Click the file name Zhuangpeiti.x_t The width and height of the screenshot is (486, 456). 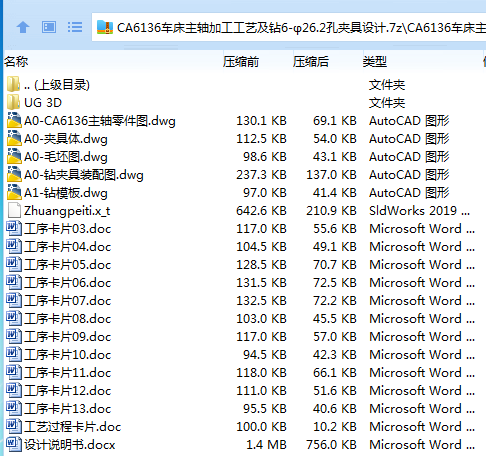[x=67, y=211]
